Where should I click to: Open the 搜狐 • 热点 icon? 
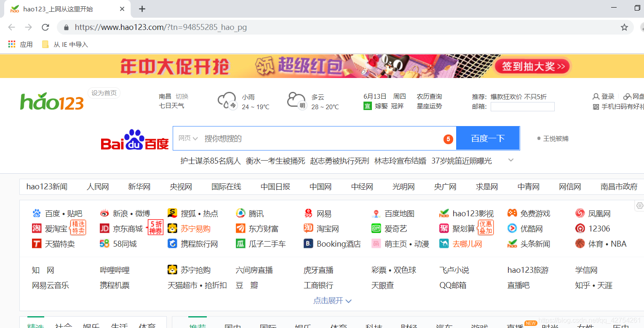172,213
